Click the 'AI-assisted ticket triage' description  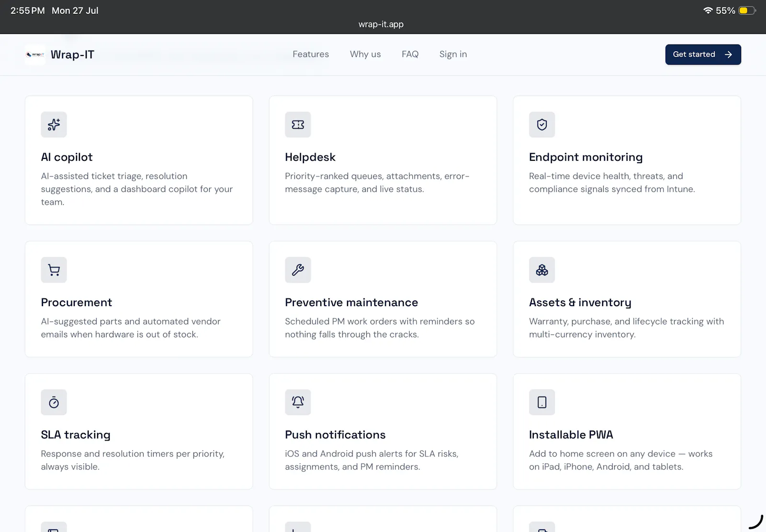[x=137, y=189]
